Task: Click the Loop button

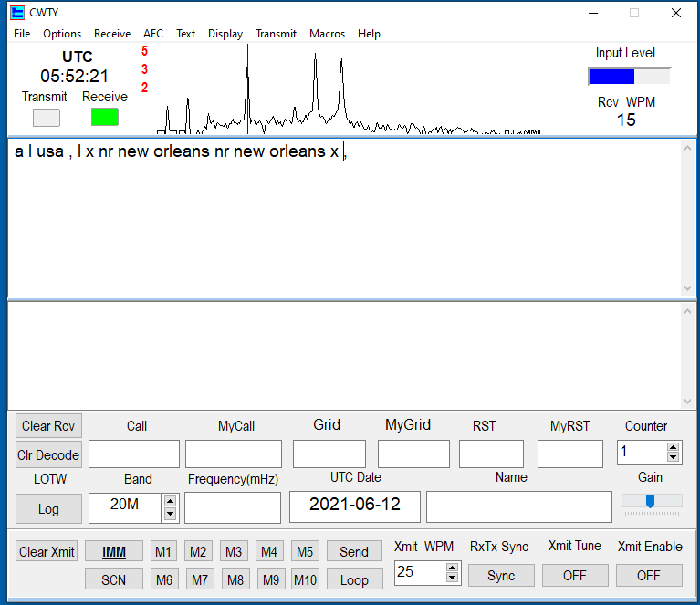Action: (354, 579)
